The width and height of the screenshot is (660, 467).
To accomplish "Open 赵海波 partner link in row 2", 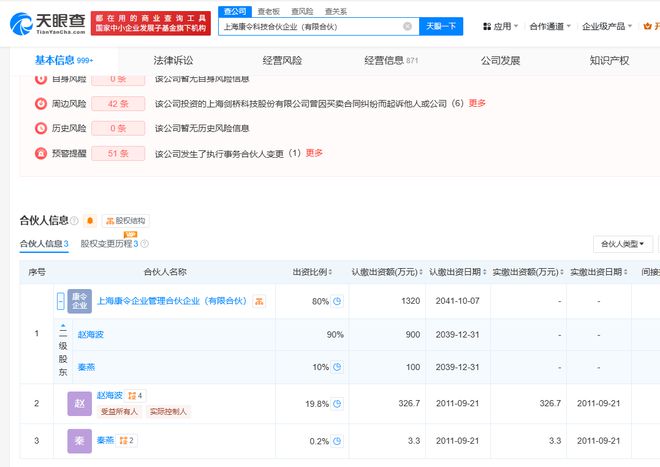I will coord(109,395).
